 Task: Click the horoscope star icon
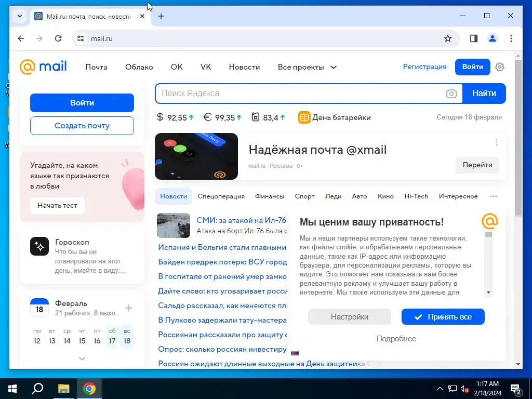[x=39, y=246]
